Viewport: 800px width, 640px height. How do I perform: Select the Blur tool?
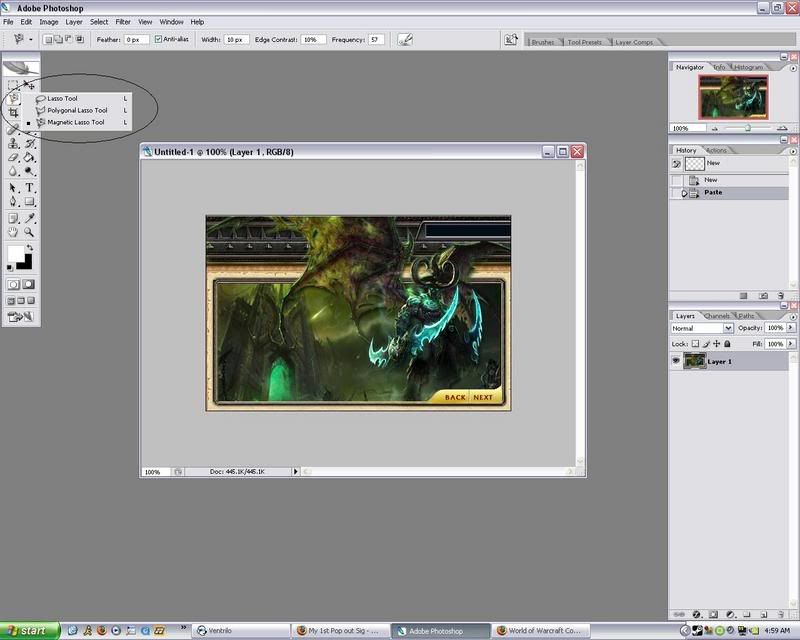pyautogui.click(x=13, y=171)
